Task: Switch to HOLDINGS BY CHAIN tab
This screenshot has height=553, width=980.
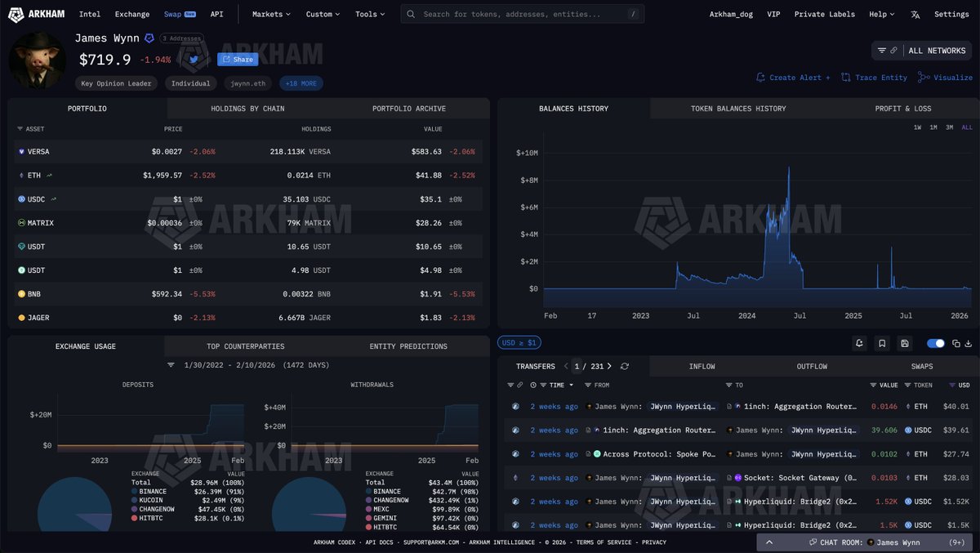Action: 247,109
